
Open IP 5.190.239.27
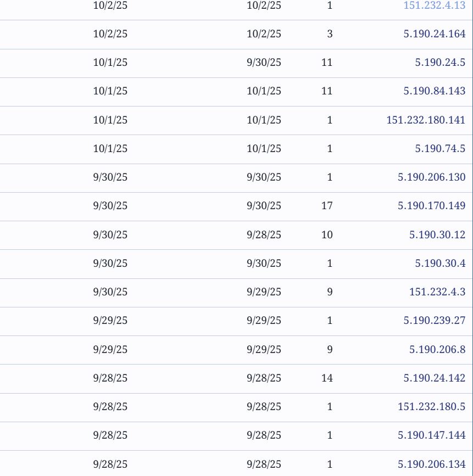(x=434, y=321)
